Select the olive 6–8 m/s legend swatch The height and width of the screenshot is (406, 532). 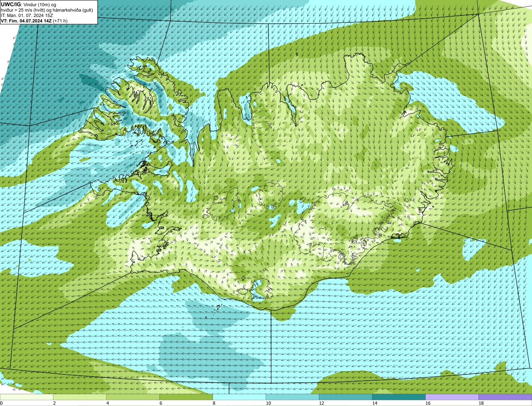tap(186, 397)
